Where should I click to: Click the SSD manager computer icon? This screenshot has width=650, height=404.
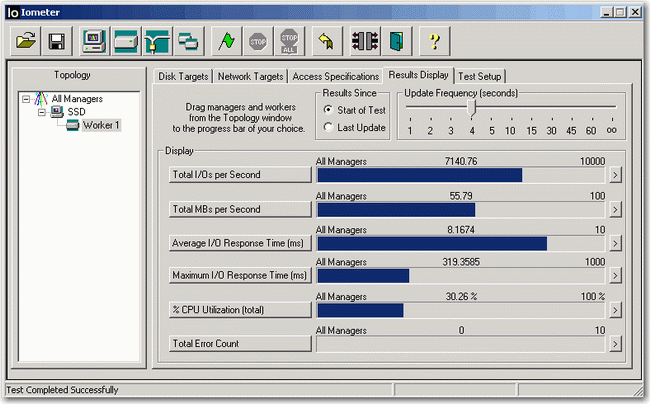pyautogui.click(x=57, y=111)
